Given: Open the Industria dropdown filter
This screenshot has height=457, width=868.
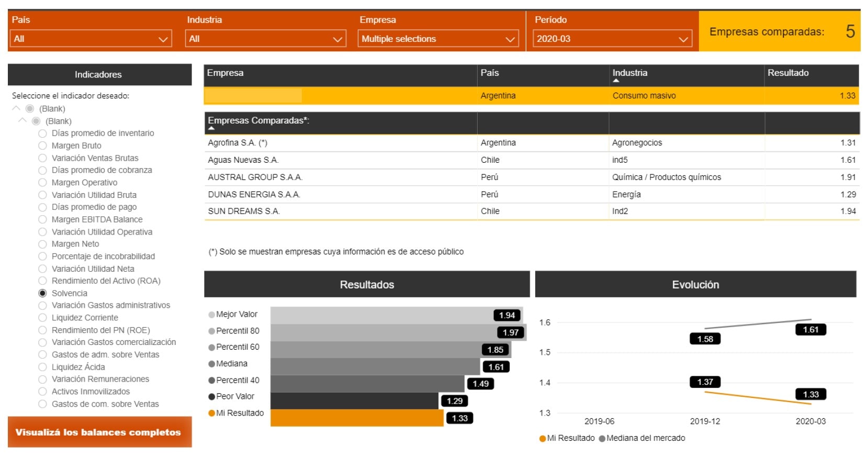Looking at the screenshot, I should pyautogui.click(x=265, y=39).
